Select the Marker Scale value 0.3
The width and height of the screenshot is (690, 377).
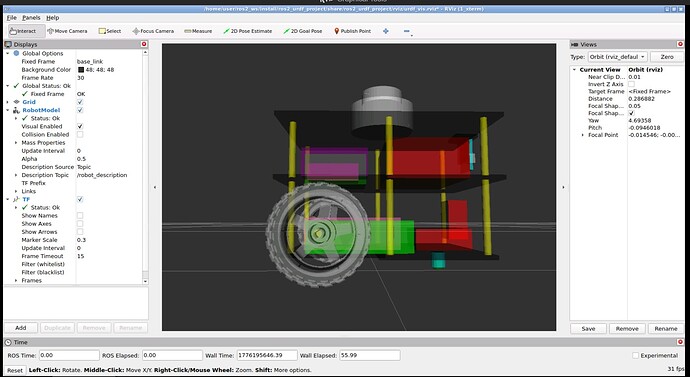click(x=81, y=240)
